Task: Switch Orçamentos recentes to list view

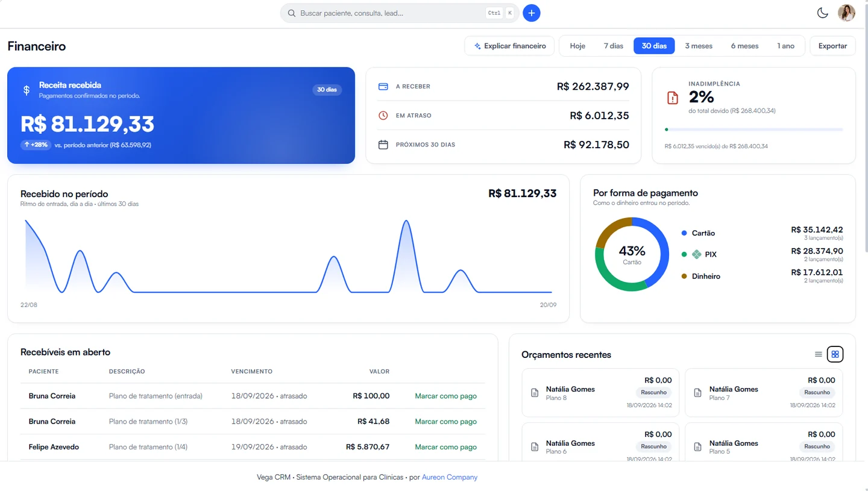Action: coord(818,354)
